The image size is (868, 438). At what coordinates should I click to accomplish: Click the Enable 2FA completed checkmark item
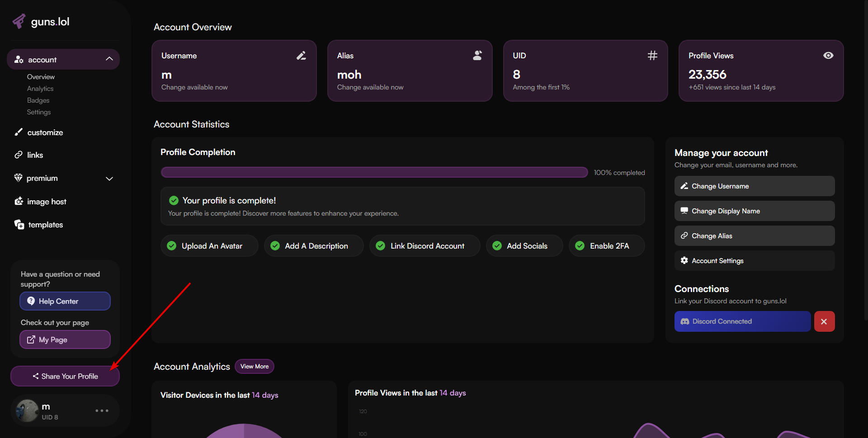point(606,246)
